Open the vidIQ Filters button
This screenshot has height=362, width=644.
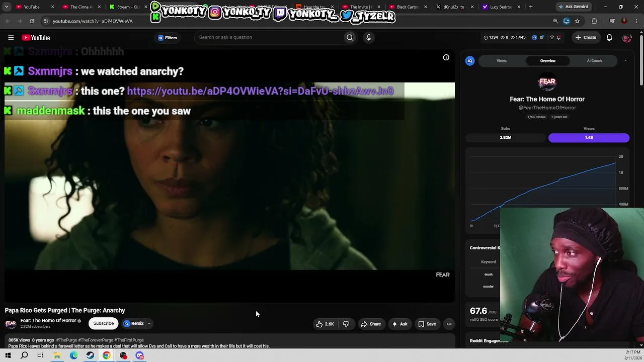[168, 38]
